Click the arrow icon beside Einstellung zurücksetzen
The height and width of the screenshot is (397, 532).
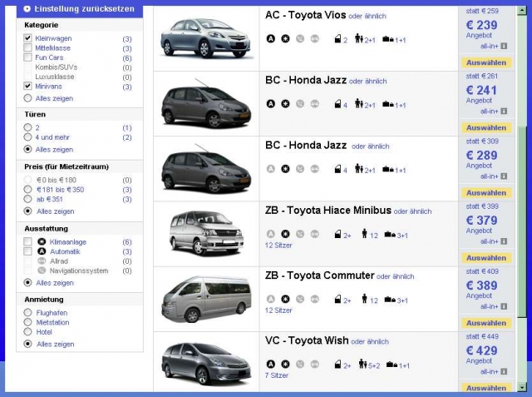27,9
